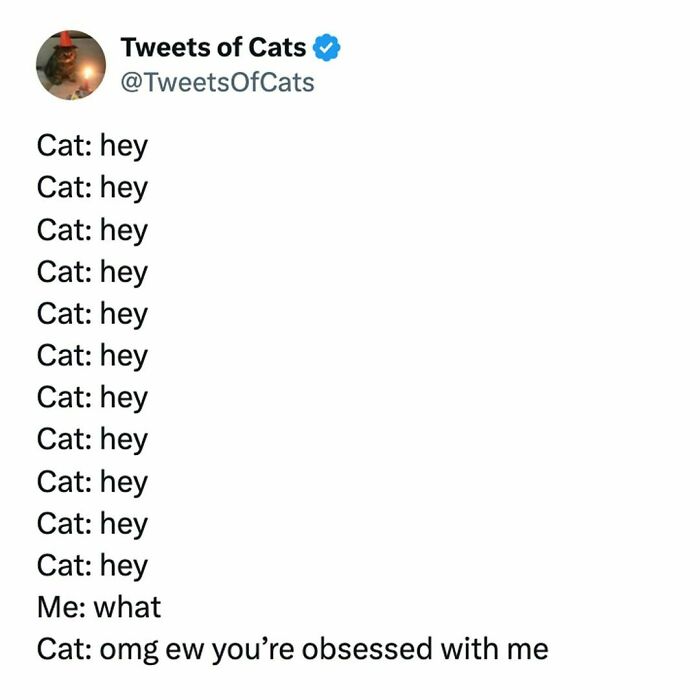The image size is (700, 700).
Task: Select the eleventh and last 'Cat: hey' line
Action: 92,566
